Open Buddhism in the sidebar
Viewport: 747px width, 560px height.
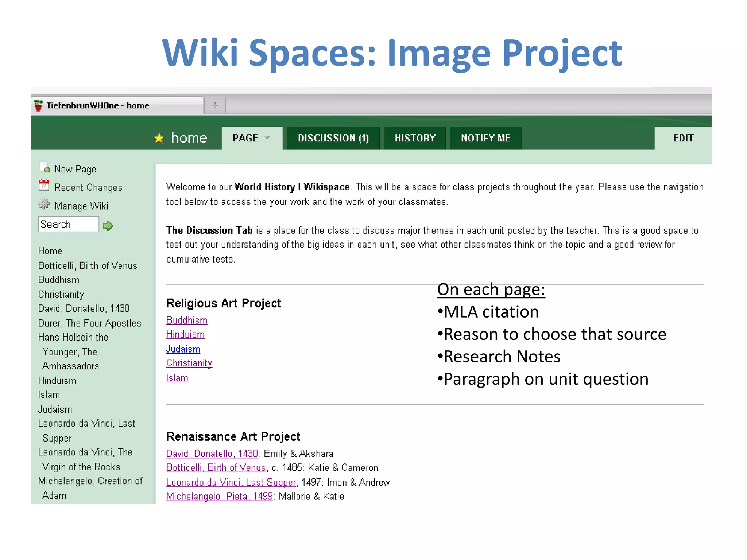pos(59,280)
